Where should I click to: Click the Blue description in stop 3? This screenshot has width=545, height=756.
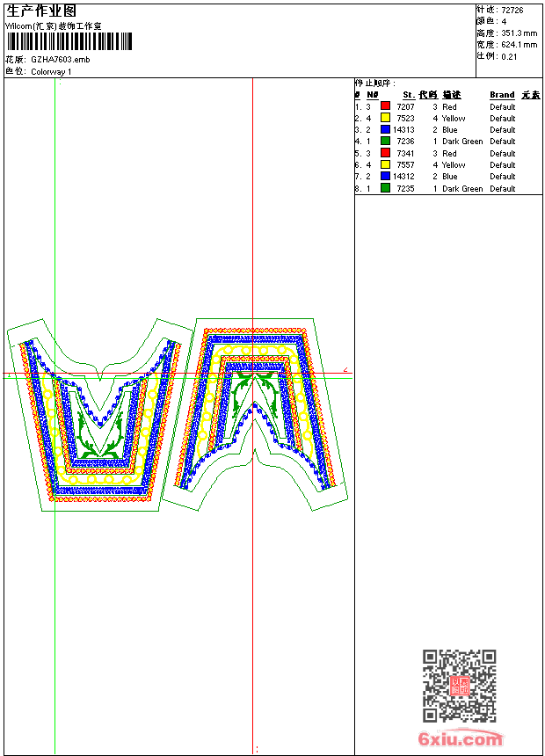(450, 130)
